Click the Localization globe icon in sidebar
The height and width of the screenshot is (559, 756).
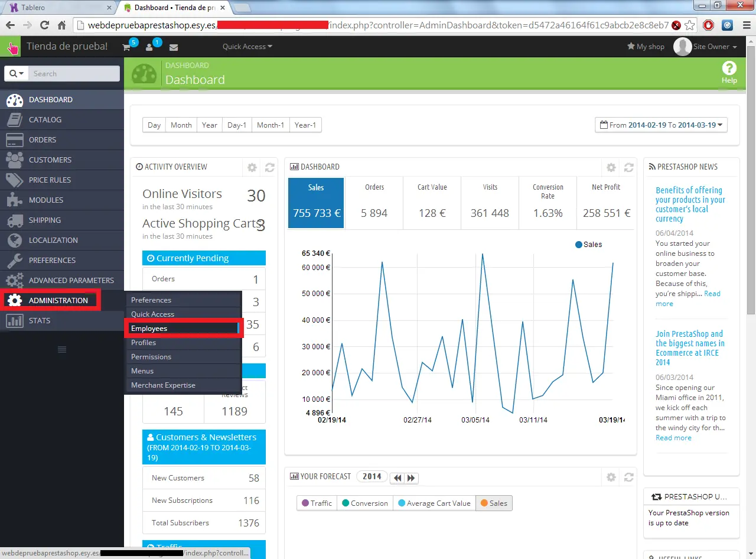tap(14, 240)
